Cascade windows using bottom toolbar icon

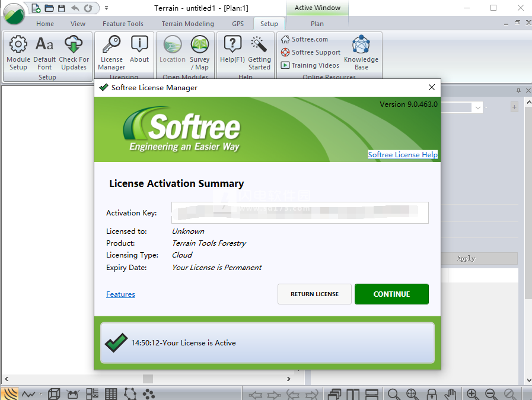point(335,394)
